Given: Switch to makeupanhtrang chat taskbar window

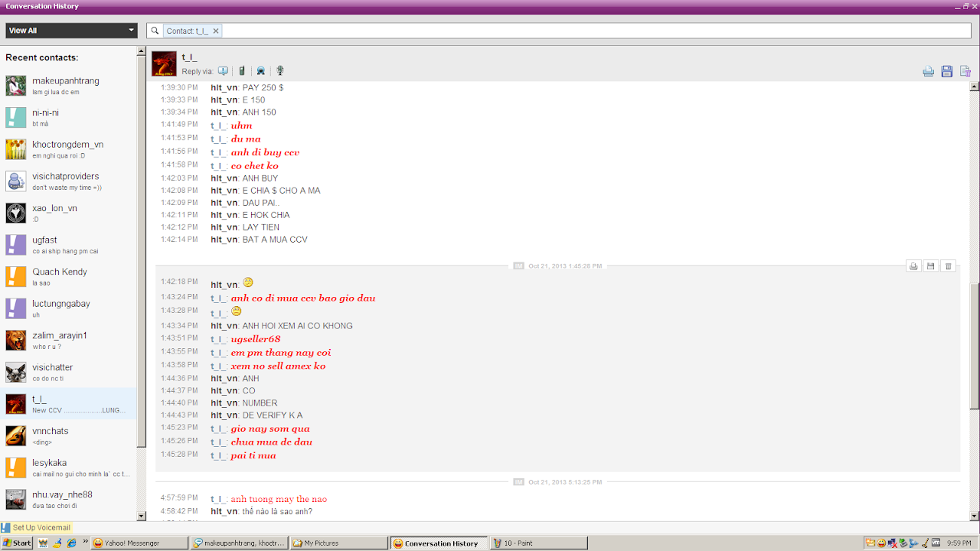Looking at the screenshot, I should (240, 543).
